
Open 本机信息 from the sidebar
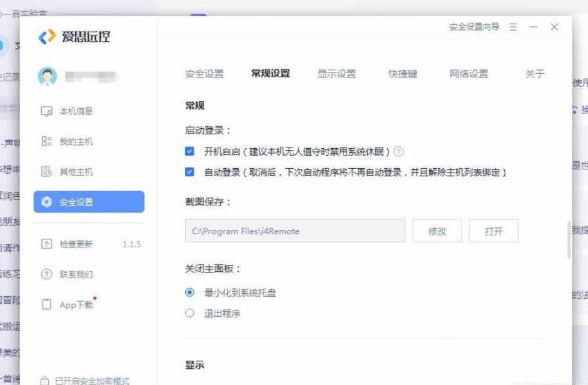(76, 111)
